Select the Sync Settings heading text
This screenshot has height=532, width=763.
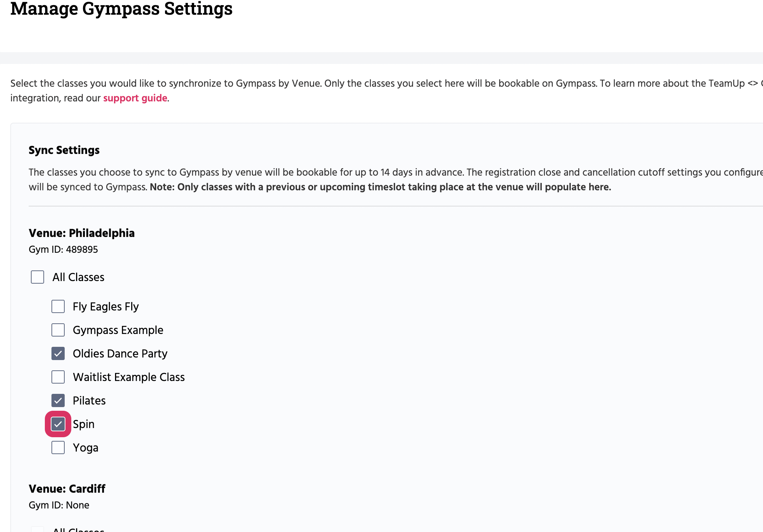[x=64, y=150]
